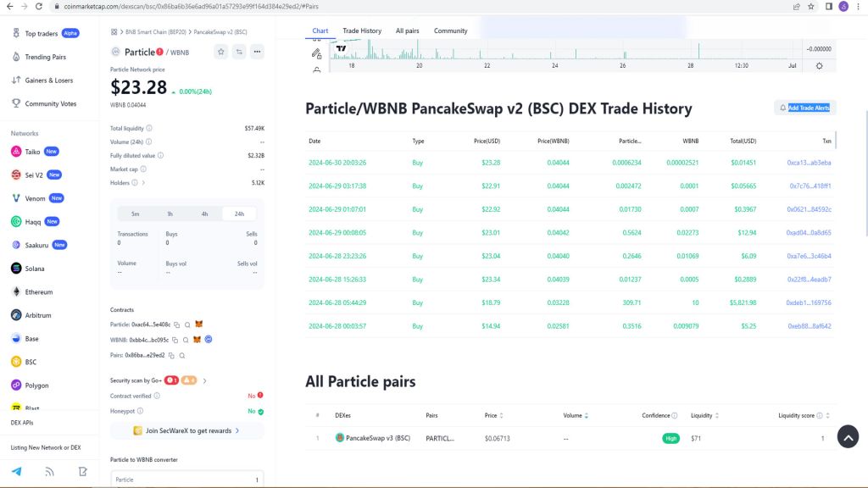
Task: Add WBNB token to MetaMask via fox icon
Action: click(197, 340)
